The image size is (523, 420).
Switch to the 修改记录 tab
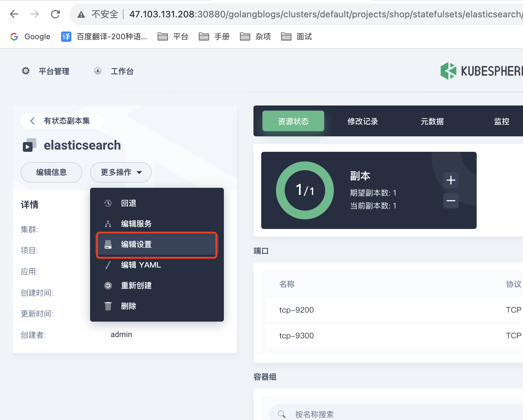(x=363, y=121)
